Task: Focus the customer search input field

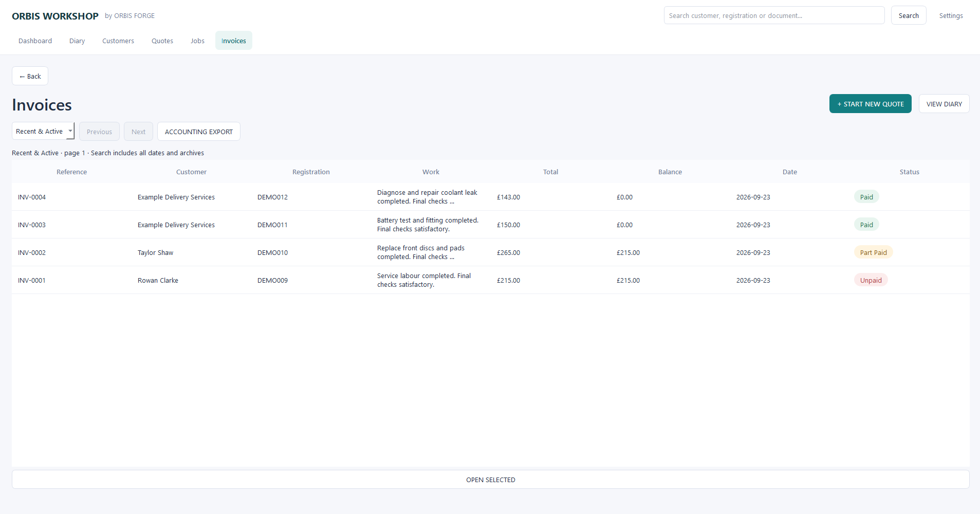Action: click(x=774, y=15)
